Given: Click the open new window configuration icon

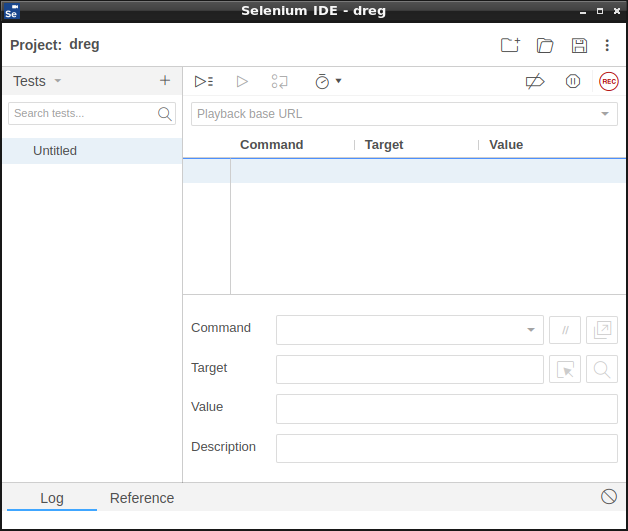Looking at the screenshot, I should (x=602, y=330).
